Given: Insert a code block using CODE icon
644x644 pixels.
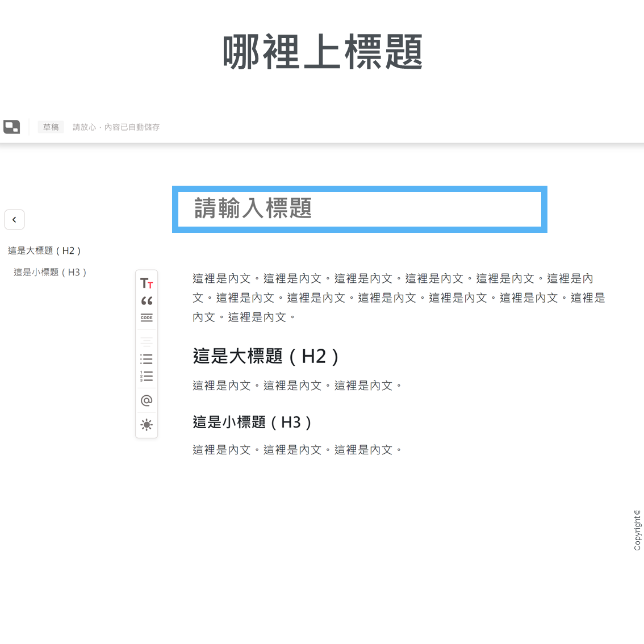Looking at the screenshot, I should pyautogui.click(x=147, y=318).
